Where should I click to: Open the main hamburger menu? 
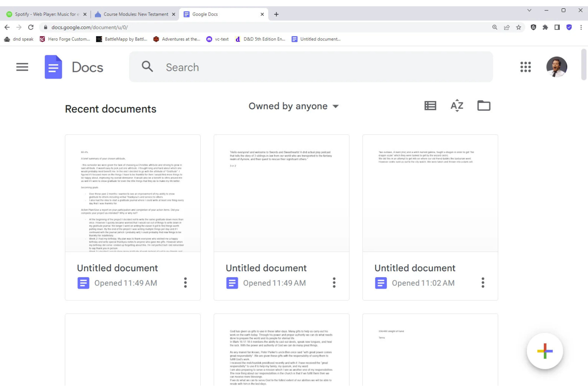22,67
